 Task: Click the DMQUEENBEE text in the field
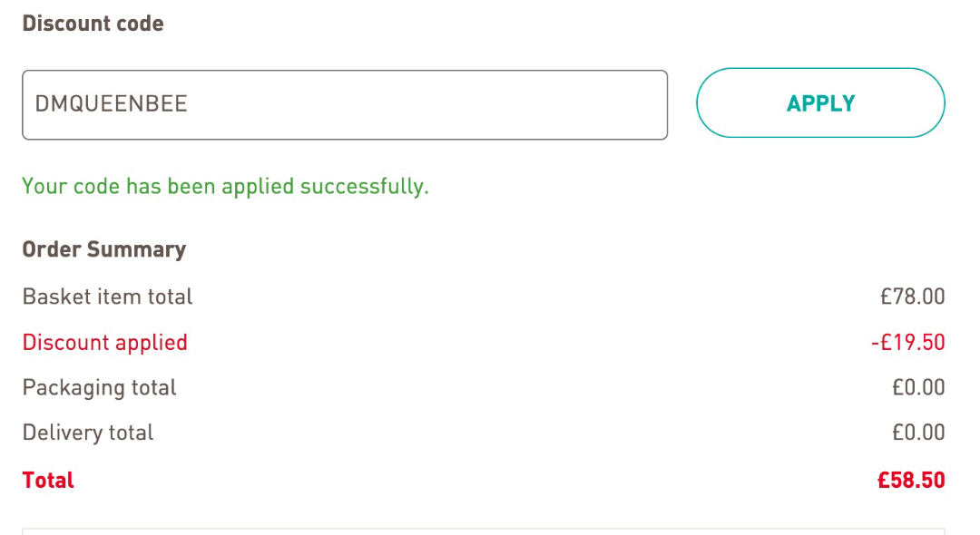[111, 104]
